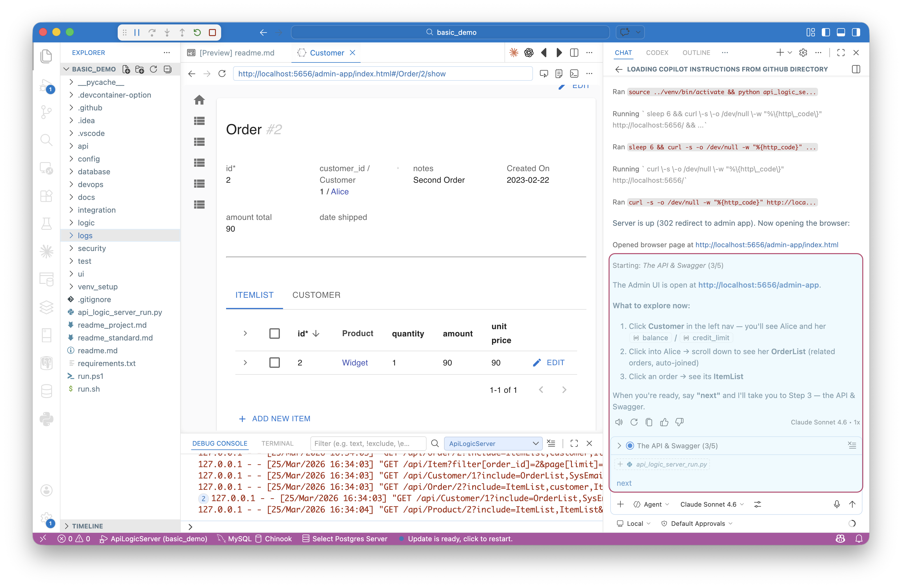Screen dimensions: 902x588
Task: Open the ApiLogicServer console dropdown
Action: 493,443
